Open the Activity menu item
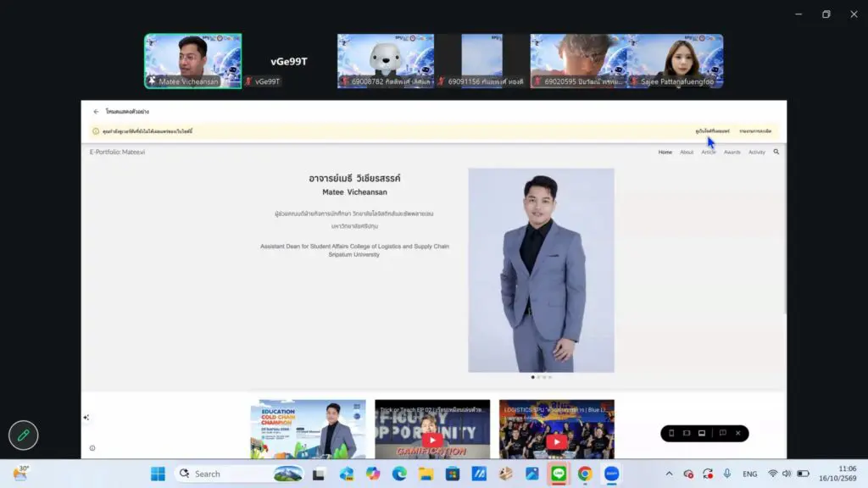The width and height of the screenshot is (868, 488). click(757, 152)
